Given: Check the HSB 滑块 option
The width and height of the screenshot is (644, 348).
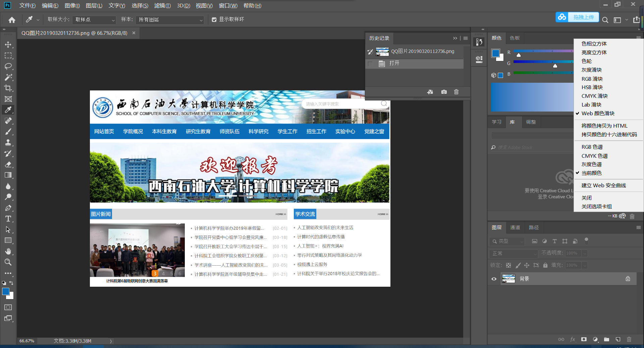Looking at the screenshot, I should 592,87.
